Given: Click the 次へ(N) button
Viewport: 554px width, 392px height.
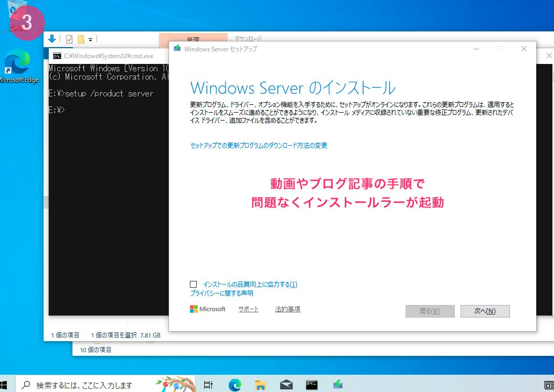Looking at the screenshot, I should coord(485,311).
